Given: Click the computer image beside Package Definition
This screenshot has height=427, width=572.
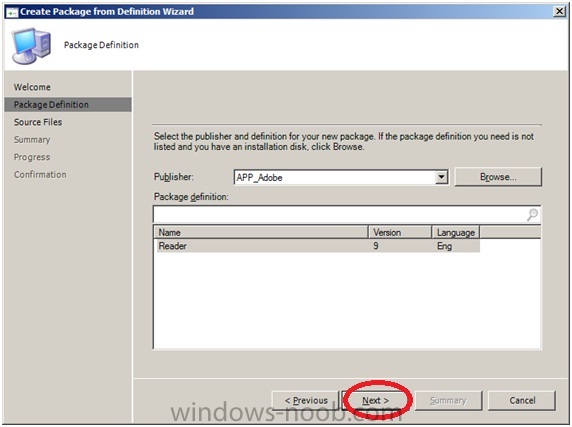Looking at the screenshot, I should (31, 46).
